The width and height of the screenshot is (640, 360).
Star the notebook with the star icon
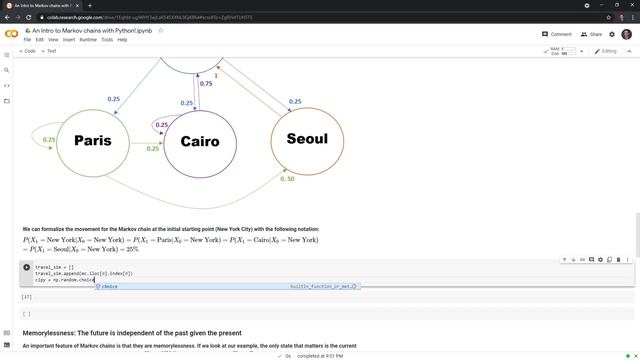pos(160,31)
